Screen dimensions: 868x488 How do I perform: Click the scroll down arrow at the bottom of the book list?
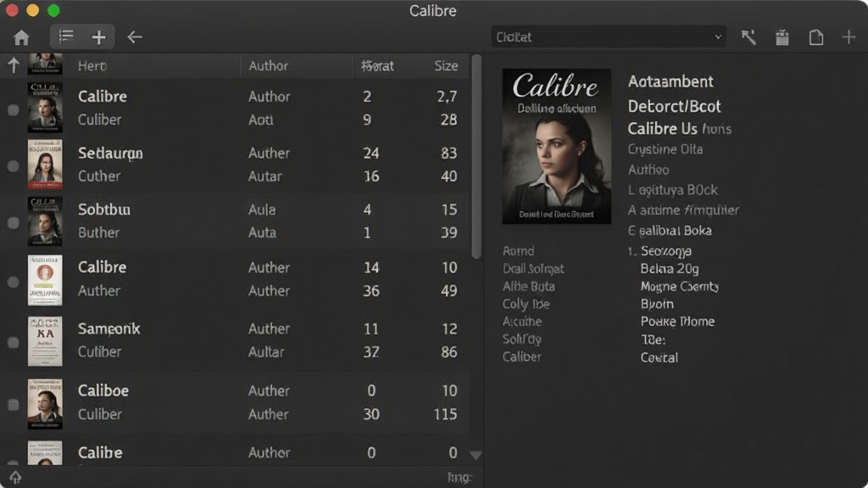476,455
